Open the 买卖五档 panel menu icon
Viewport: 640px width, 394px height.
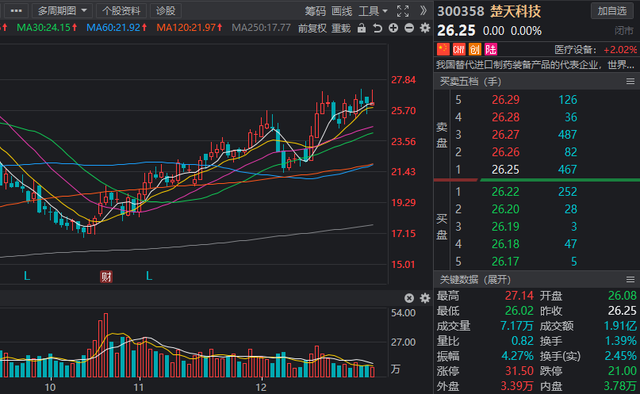click(x=630, y=82)
